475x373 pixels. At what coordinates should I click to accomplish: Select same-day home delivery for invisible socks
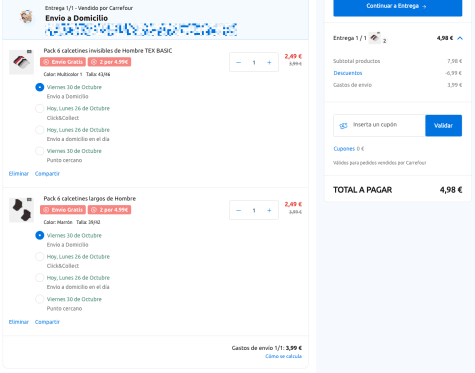(x=40, y=130)
